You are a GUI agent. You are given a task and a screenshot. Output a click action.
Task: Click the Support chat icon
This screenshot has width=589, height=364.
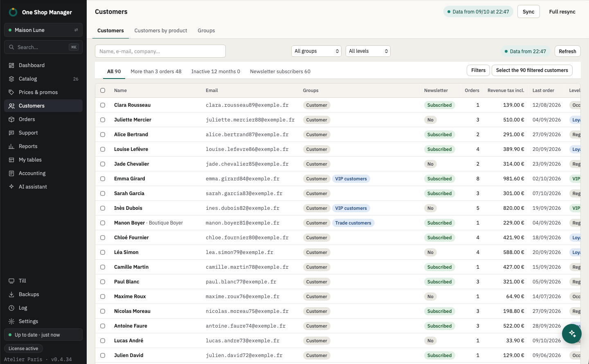[x=11, y=133]
